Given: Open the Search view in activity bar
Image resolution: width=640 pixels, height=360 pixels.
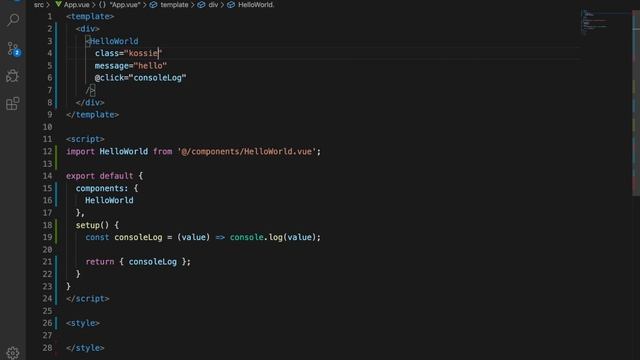Looking at the screenshot, I should pos(13,20).
